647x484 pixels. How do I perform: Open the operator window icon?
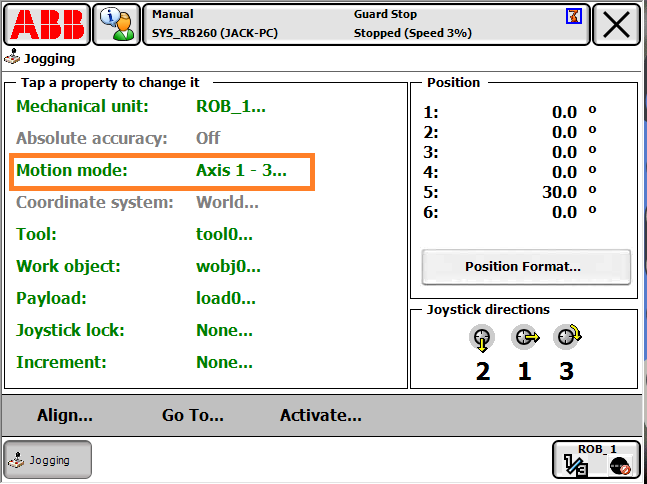[116, 24]
